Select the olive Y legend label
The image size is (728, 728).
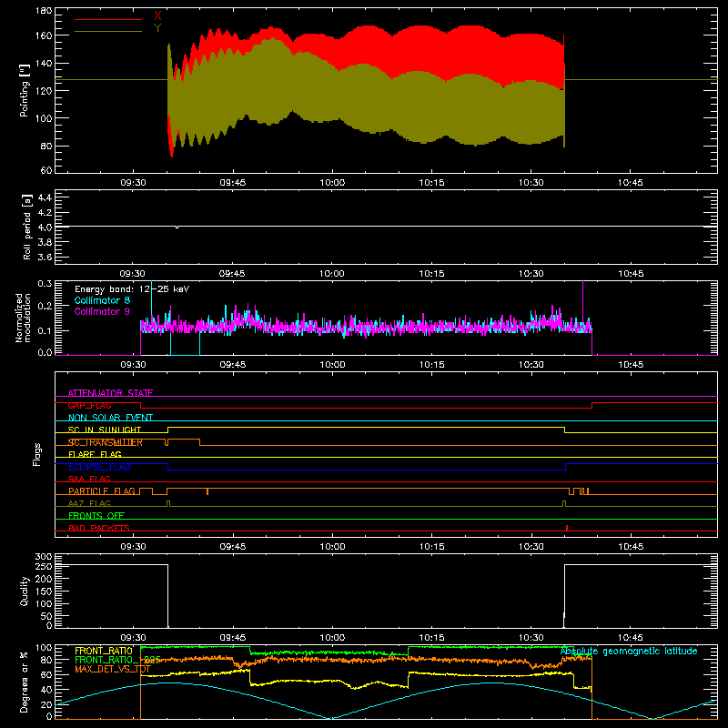pyautogui.click(x=157, y=28)
